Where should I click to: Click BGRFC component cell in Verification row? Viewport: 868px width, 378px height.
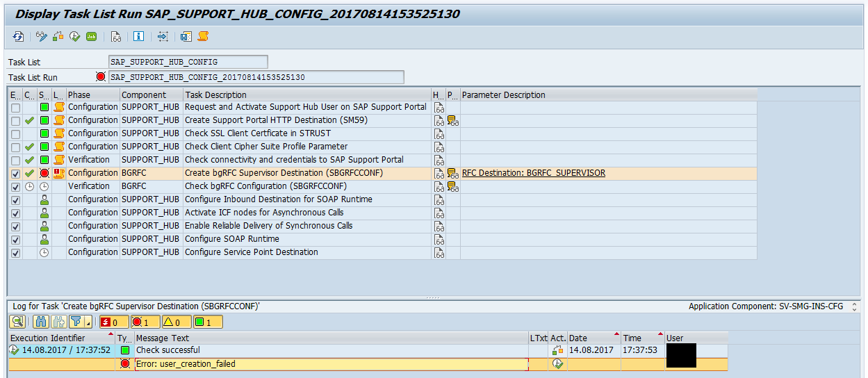(x=152, y=186)
